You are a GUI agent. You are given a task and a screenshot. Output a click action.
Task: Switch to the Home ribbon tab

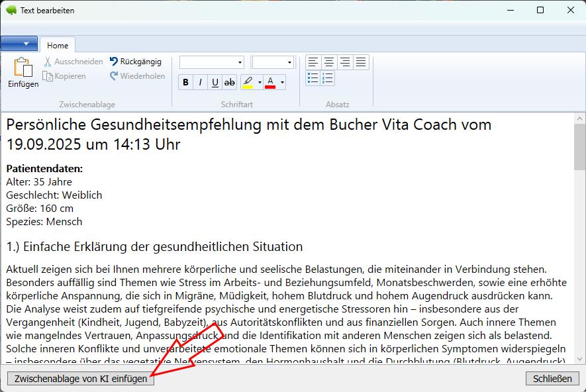58,46
